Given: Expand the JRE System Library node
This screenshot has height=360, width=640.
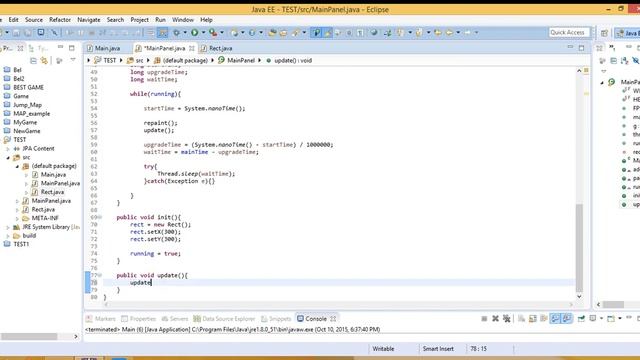Looking at the screenshot, I should click(8, 227).
